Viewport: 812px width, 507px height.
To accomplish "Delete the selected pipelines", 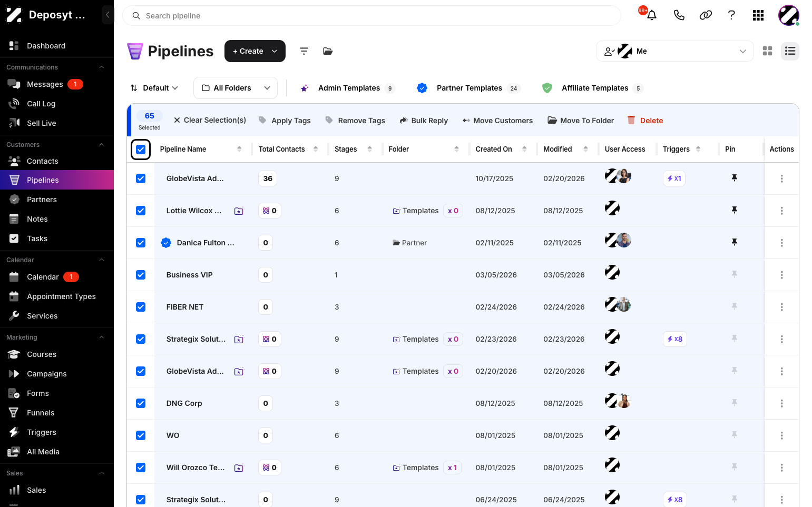I will pyautogui.click(x=645, y=120).
